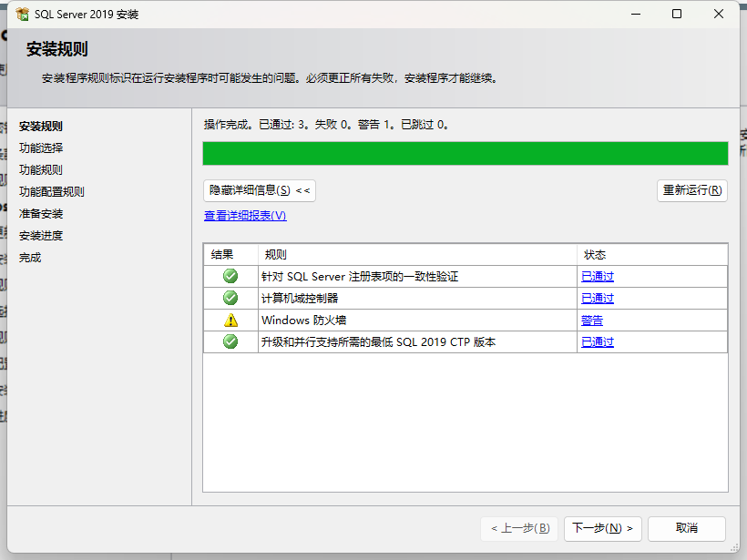The width and height of the screenshot is (747, 560).
Task: Click the 规则 column header
Action: pyautogui.click(x=417, y=255)
